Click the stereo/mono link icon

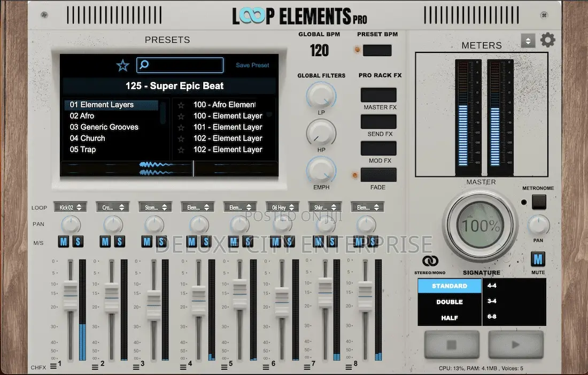[x=430, y=261]
